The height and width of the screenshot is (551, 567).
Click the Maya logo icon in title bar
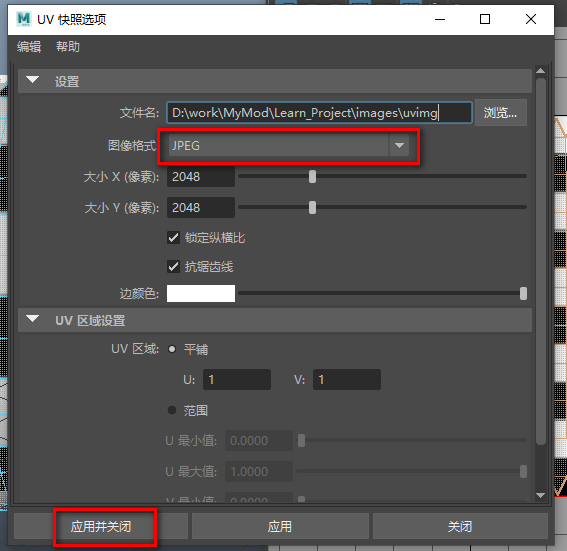[x=24, y=19]
